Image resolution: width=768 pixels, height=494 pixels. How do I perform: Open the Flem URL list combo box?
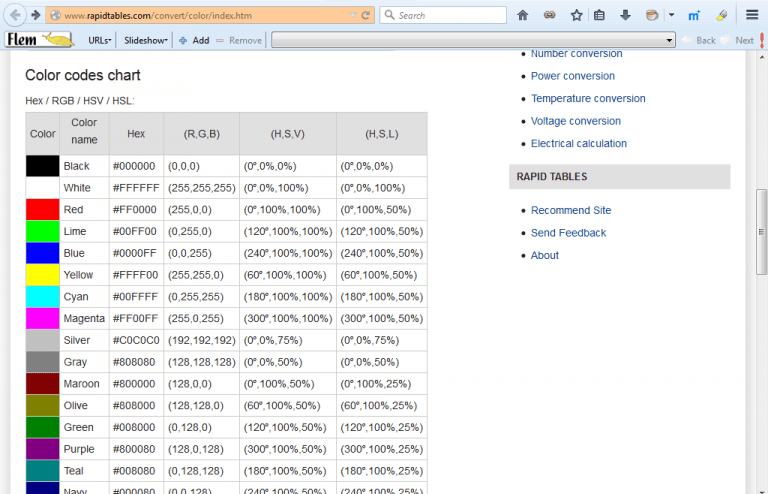click(474, 40)
